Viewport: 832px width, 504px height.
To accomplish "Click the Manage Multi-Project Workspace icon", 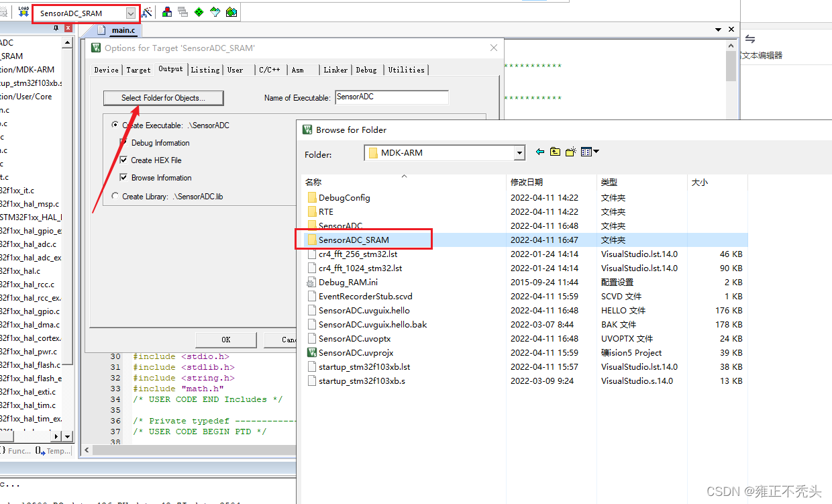I will pos(183,12).
